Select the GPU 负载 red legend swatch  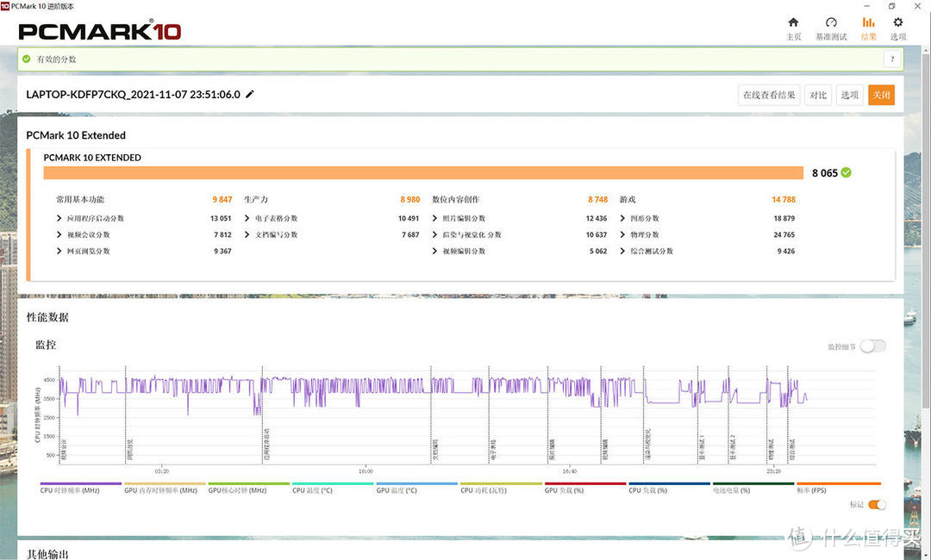click(585, 484)
